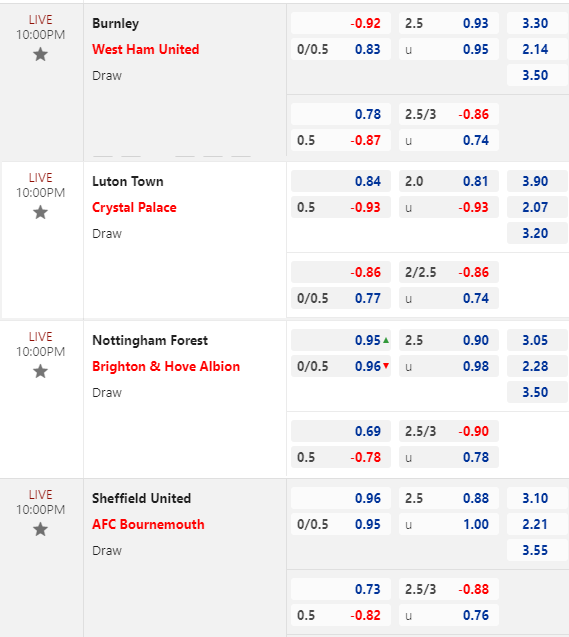569x637 pixels.
Task: Pick under odds 1.00 in Sheffield United match
Action: coord(449,524)
